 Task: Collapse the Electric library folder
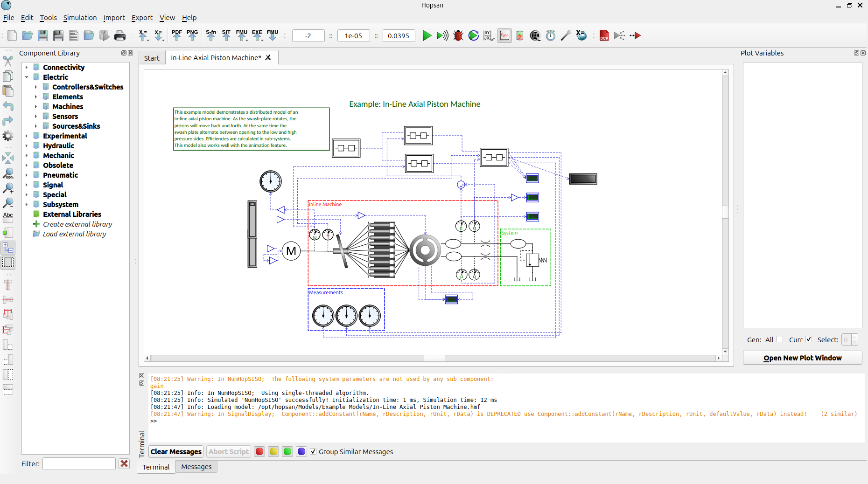[x=27, y=77]
